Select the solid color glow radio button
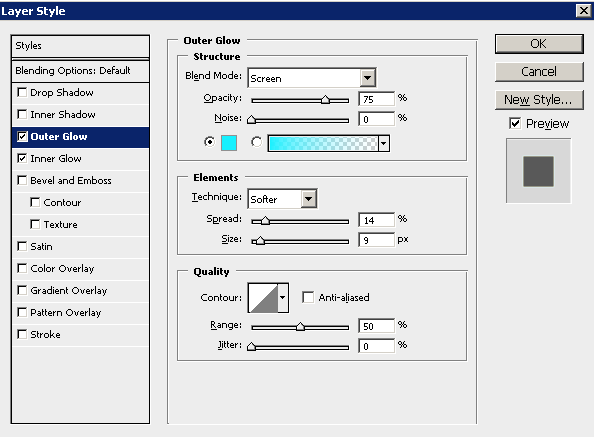Image resolution: width=594 pixels, height=437 pixels. (x=209, y=142)
